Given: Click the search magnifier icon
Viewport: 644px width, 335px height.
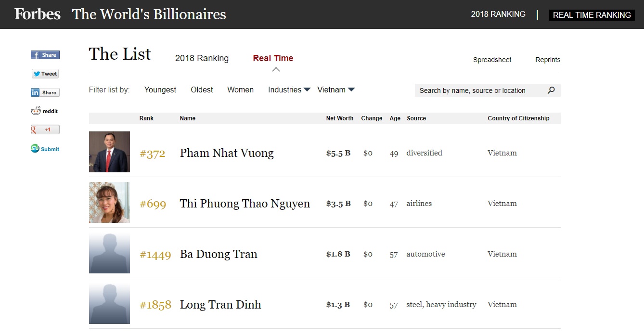Looking at the screenshot, I should click(x=551, y=90).
